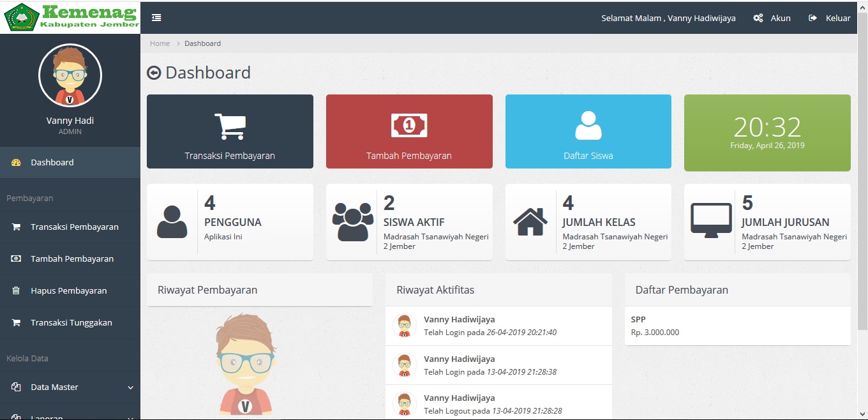The width and height of the screenshot is (868, 420).
Task: Click the Akun gears icon in top bar
Action: pos(758,18)
